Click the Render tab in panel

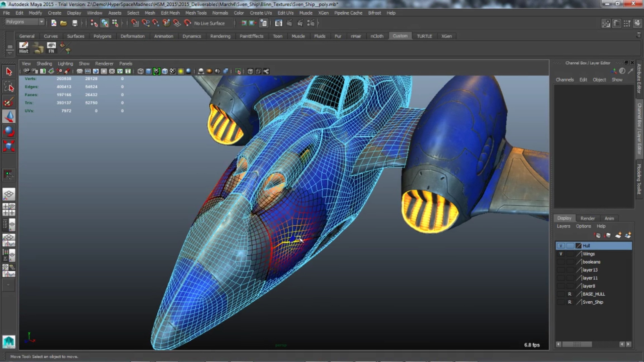tap(587, 218)
